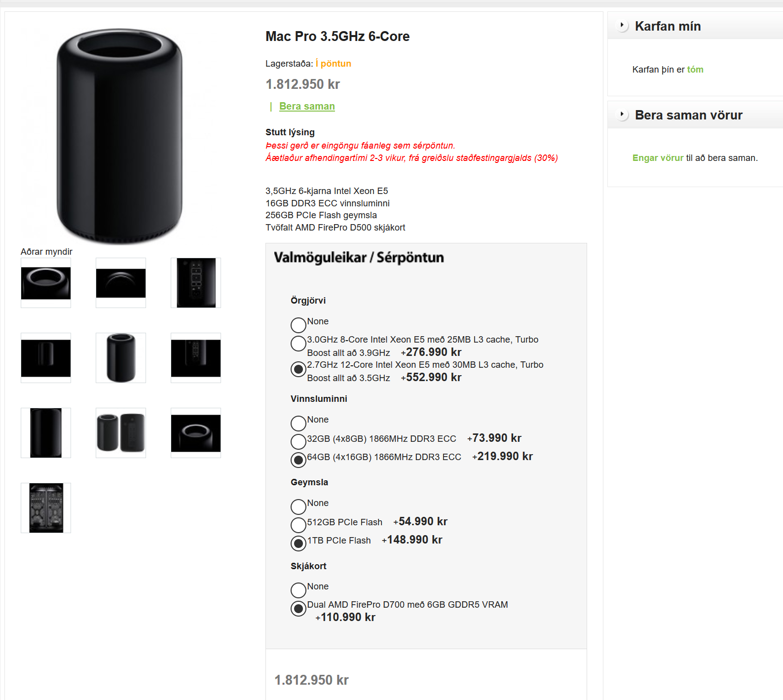Image resolution: width=783 pixels, height=700 pixels.
Task: View the rear ports thumbnail in first row
Action: 196,283
